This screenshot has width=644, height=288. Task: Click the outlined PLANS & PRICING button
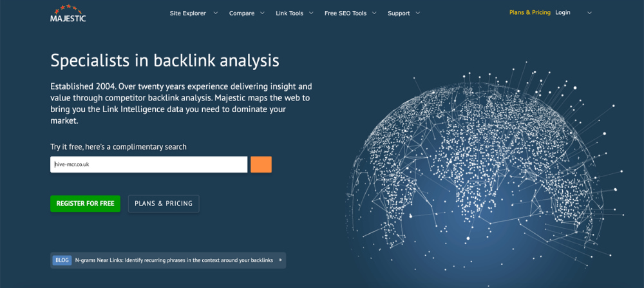click(x=164, y=204)
